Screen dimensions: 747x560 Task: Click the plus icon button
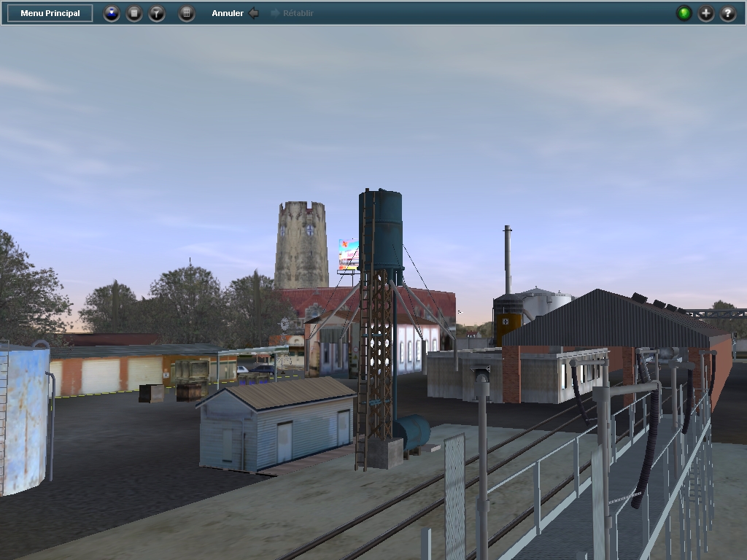click(706, 13)
